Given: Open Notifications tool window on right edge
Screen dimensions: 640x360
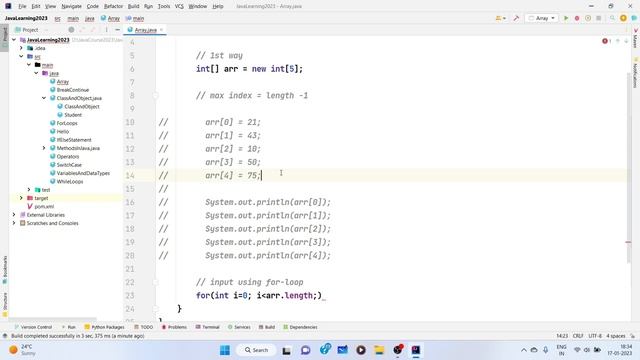Looking at the screenshot, I should click(x=635, y=73).
